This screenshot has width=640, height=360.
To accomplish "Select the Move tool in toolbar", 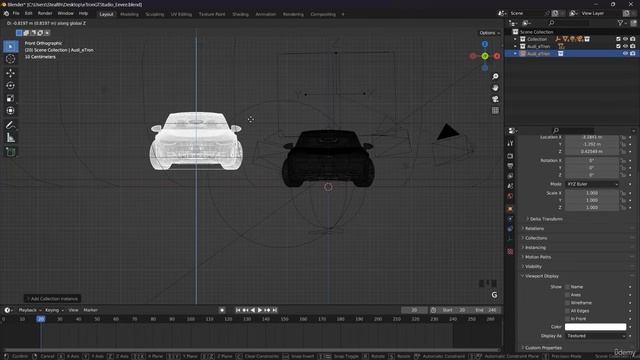I will coord(11,73).
